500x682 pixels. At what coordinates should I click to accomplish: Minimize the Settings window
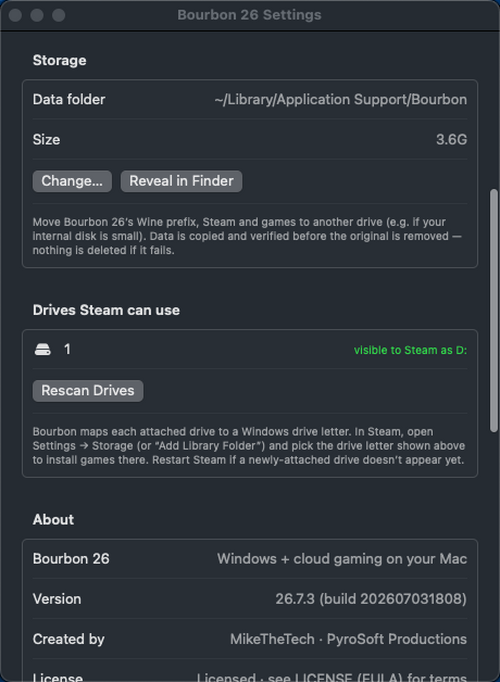37,15
